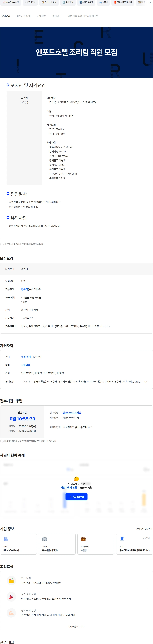Click the thinking emoji in 지원자 현황 통계

tap(76, 479)
